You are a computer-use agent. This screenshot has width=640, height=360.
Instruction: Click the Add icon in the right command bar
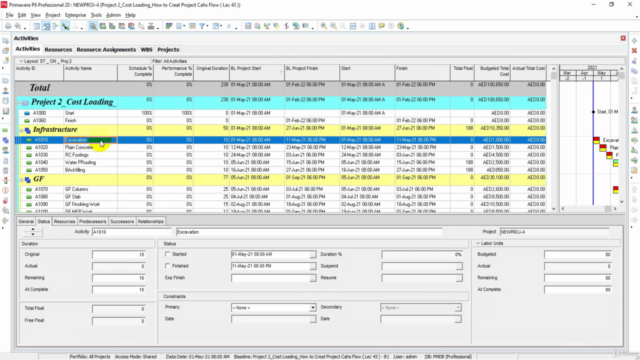[x=634, y=41]
